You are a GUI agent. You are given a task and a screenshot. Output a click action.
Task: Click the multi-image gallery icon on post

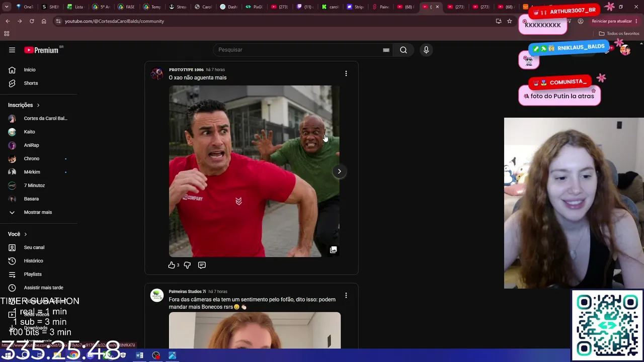click(333, 250)
